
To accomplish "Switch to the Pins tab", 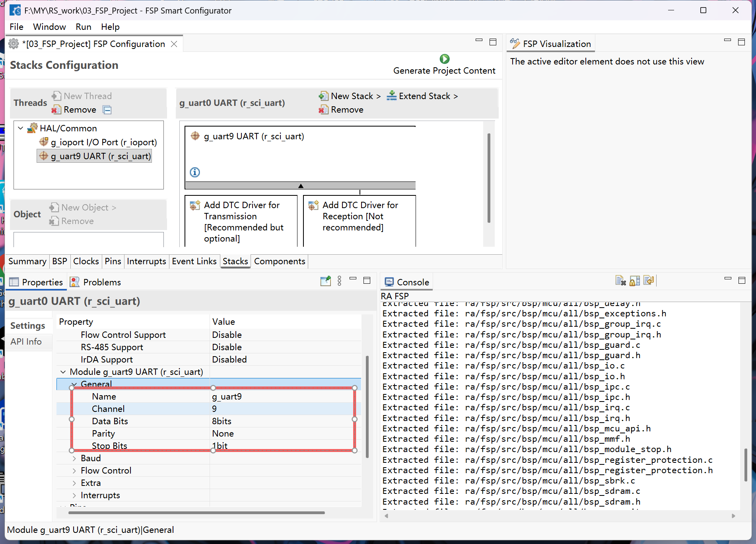I will [x=113, y=261].
